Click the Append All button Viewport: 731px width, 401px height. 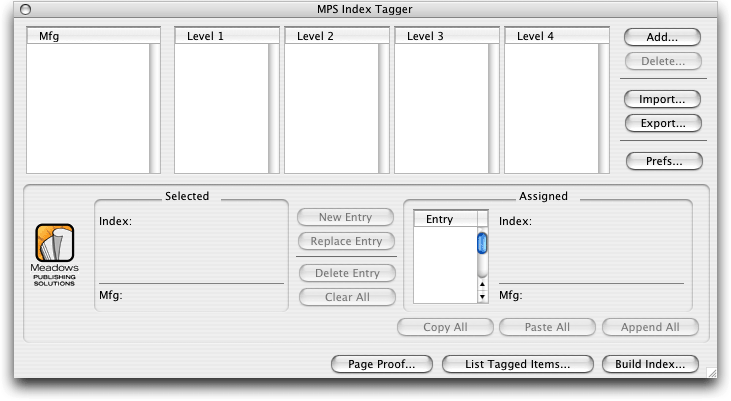click(x=650, y=327)
